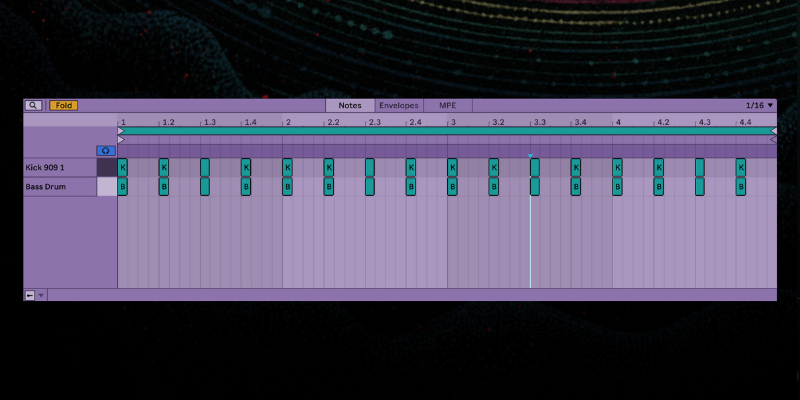The image size is (800, 400).
Task: Toggle the Fold button
Action: [x=63, y=105]
